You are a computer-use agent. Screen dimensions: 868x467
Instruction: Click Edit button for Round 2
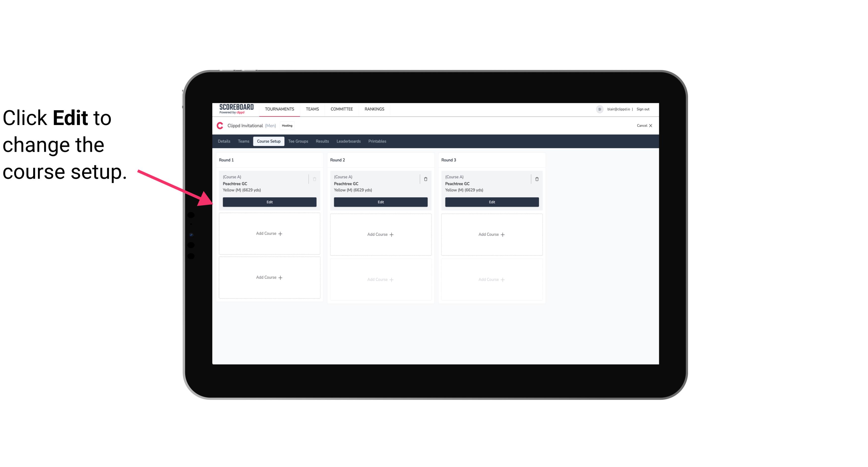(380, 201)
